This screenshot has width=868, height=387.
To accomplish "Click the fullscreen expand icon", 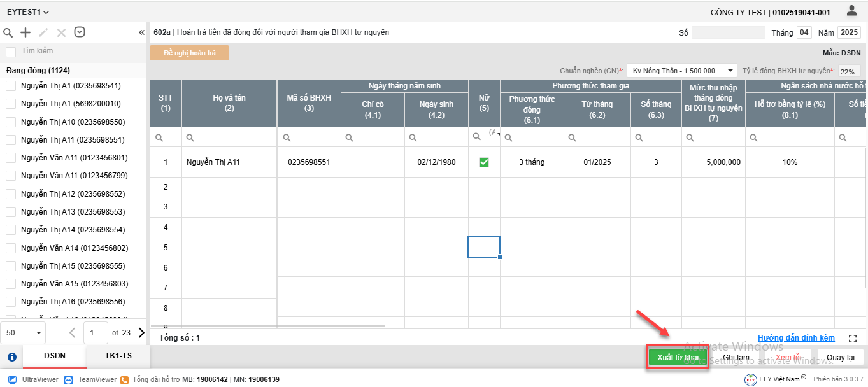I will (x=853, y=339).
